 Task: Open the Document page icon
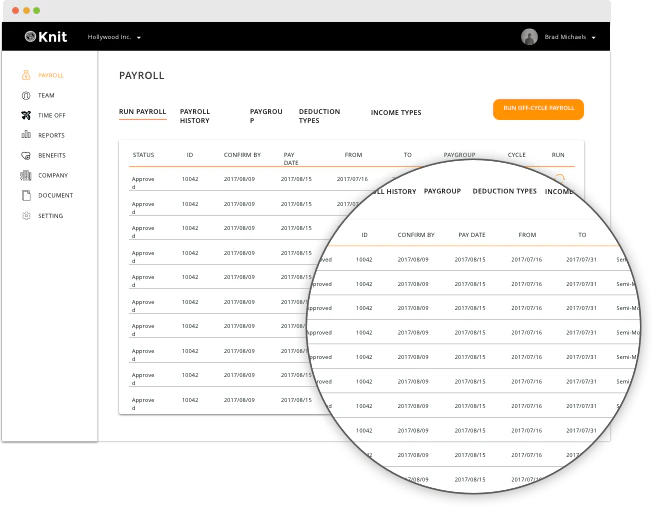(26, 195)
